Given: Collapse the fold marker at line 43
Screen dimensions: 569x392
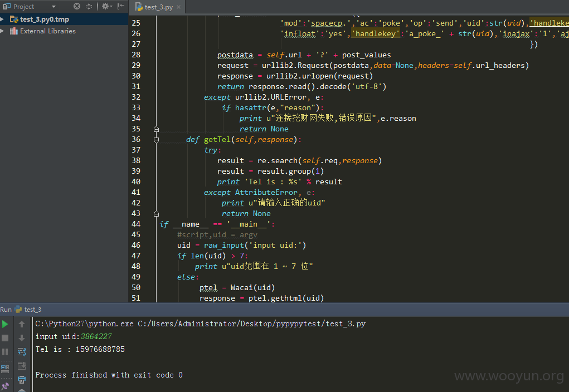Looking at the screenshot, I should [156, 214].
